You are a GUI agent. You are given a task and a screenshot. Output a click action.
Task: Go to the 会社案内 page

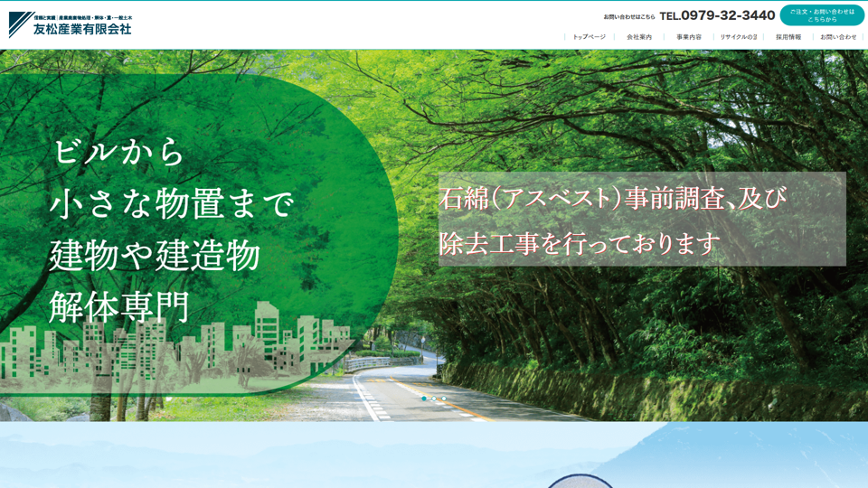[639, 37]
